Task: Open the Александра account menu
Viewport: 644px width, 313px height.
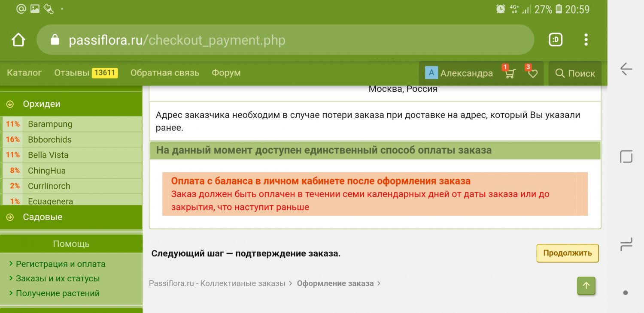Action: [x=459, y=73]
